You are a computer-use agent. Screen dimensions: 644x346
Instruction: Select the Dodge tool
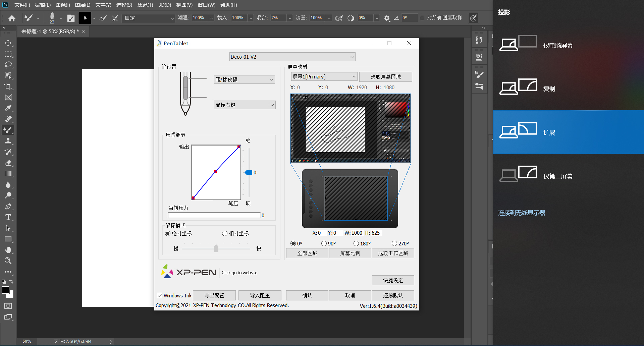[8, 195]
